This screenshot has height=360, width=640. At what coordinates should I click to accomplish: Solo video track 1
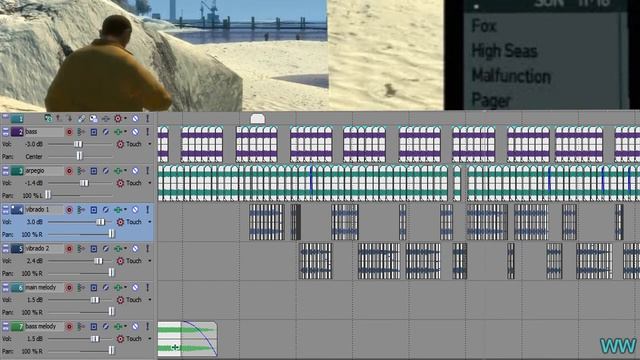pos(147,118)
